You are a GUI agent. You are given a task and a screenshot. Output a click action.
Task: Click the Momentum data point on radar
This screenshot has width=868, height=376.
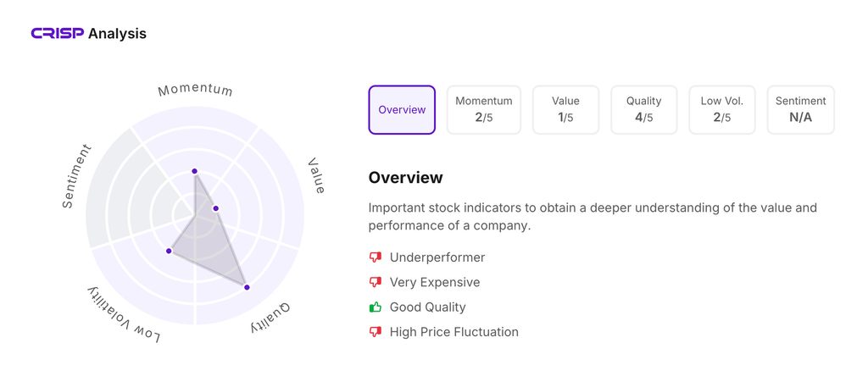click(x=195, y=172)
